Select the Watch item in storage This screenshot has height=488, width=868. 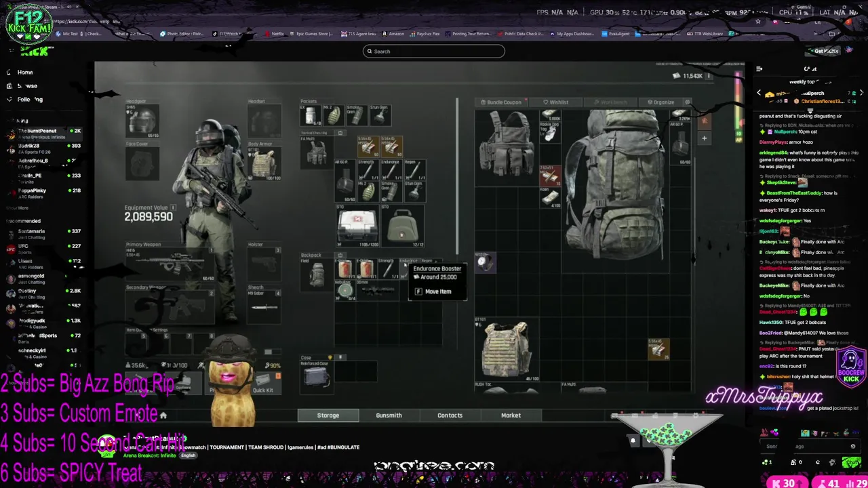click(484, 262)
